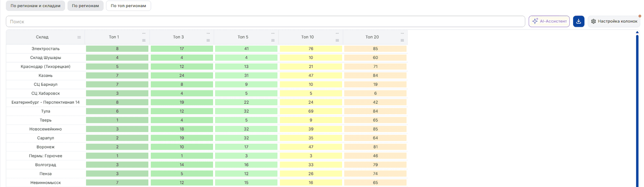This screenshot has width=644, height=187.
Task: Open the Топ 5 column hamburger menu icon
Action: (273, 41)
